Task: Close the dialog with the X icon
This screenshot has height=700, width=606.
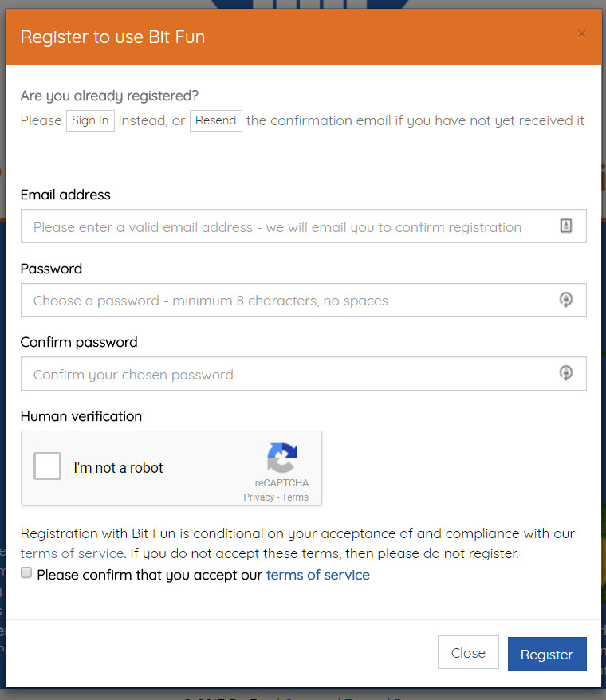Action: (581, 34)
